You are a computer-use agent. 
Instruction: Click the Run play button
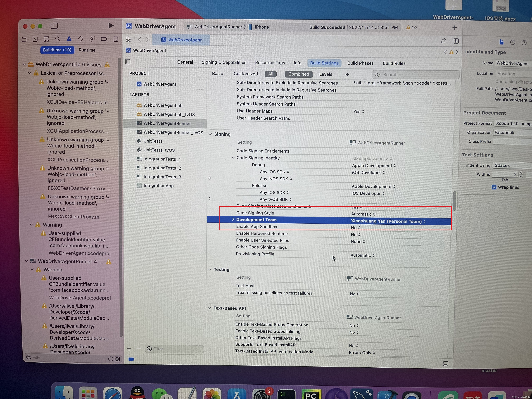111,25
